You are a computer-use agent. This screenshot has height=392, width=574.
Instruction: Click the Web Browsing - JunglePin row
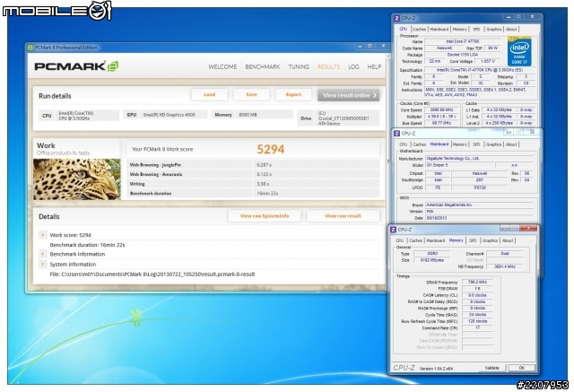pos(253,165)
